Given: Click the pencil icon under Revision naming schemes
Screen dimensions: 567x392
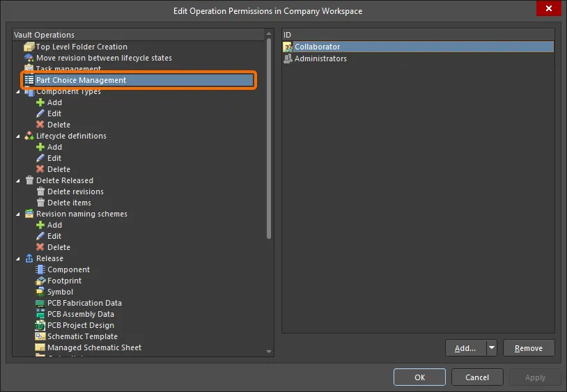Looking at the screenshot, I should click(40, 236).
